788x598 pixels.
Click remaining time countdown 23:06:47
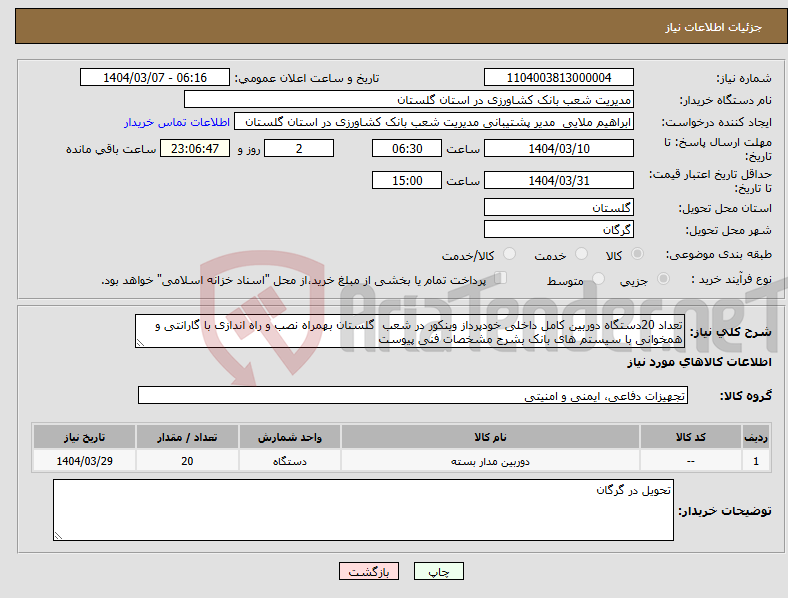(195, 148)
